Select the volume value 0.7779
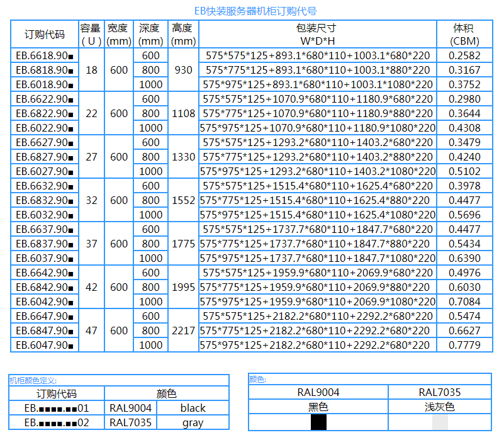 click(x=464, y=345)
